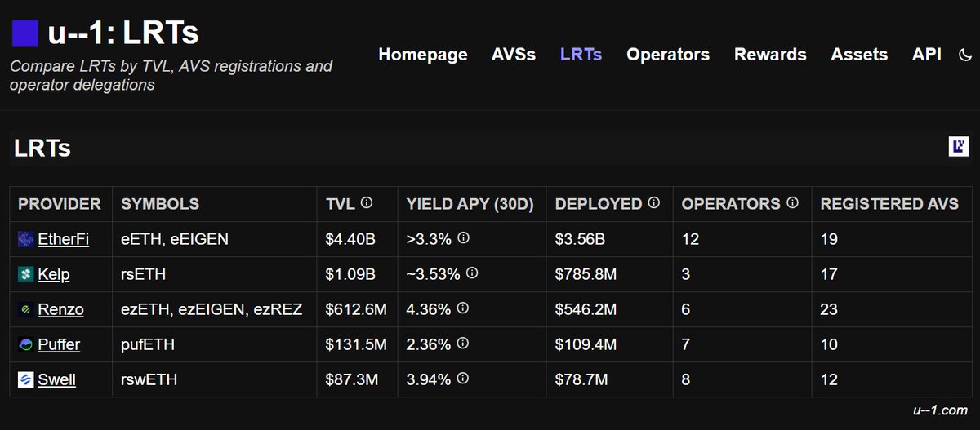
Task: Click the OPERATORS column header text
Action: (731, 204)
